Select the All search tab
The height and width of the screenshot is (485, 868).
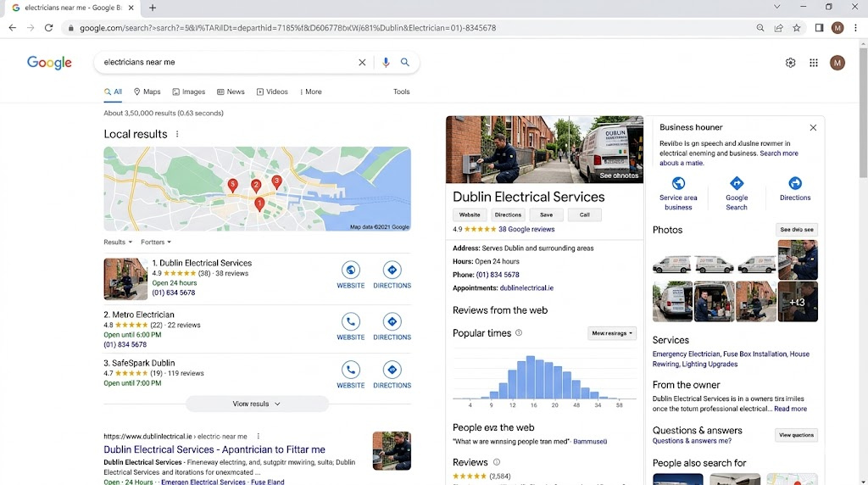pos(113,92)
